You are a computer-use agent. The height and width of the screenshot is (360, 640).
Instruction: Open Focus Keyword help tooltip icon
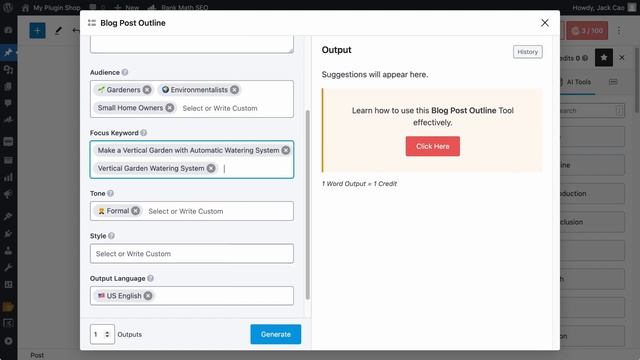(144, 133)
